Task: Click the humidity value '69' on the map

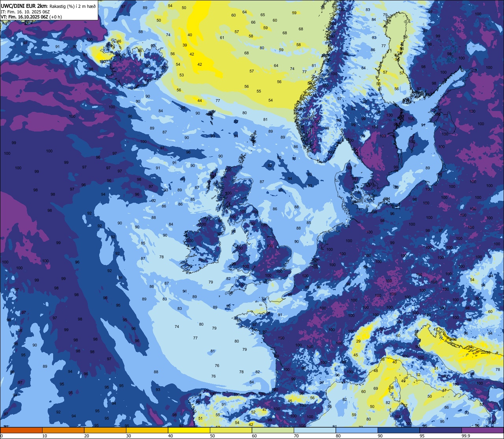Action: [x=376, y=389]
